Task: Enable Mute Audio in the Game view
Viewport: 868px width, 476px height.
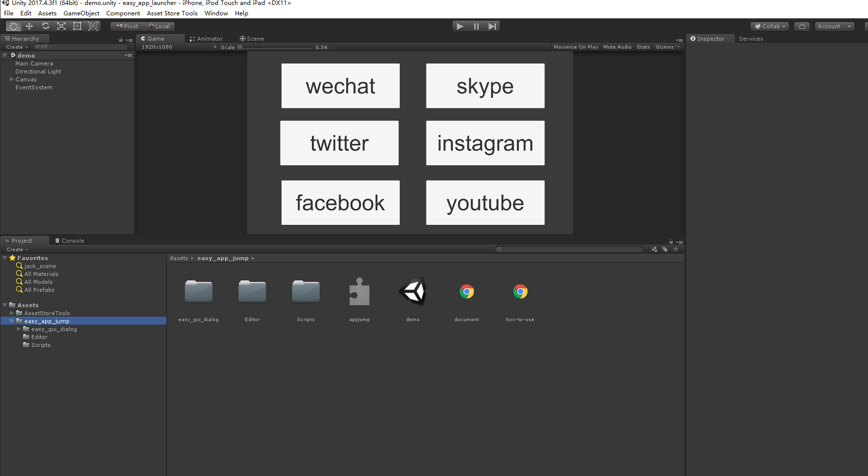Action: (617, 47)
